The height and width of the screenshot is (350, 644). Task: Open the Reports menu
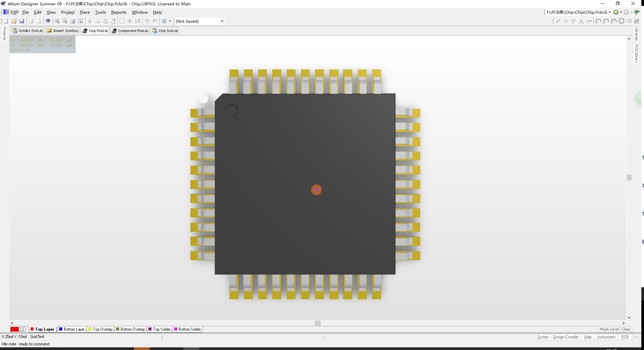pyautogui.click(x=119, y=12)
